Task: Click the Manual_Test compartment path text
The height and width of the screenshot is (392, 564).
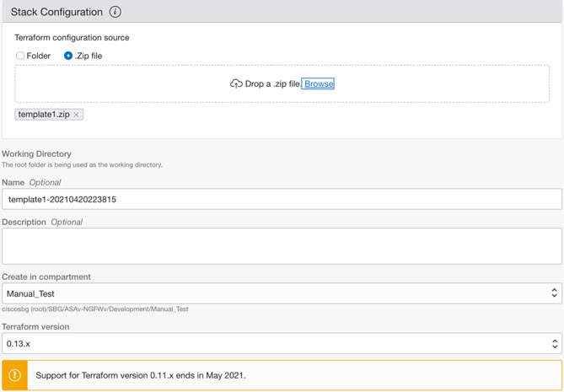Action: tap(95, 309)
